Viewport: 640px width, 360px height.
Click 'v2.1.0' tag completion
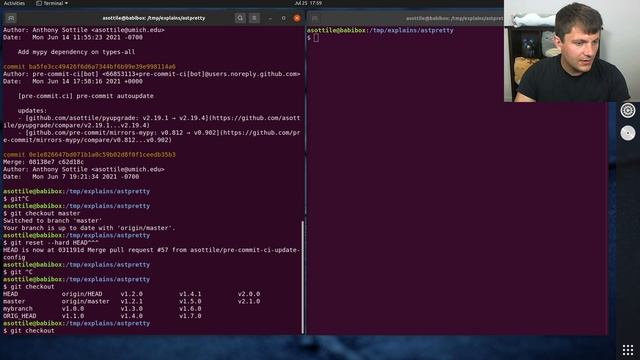pyautogui.click(x=249, y=301)
